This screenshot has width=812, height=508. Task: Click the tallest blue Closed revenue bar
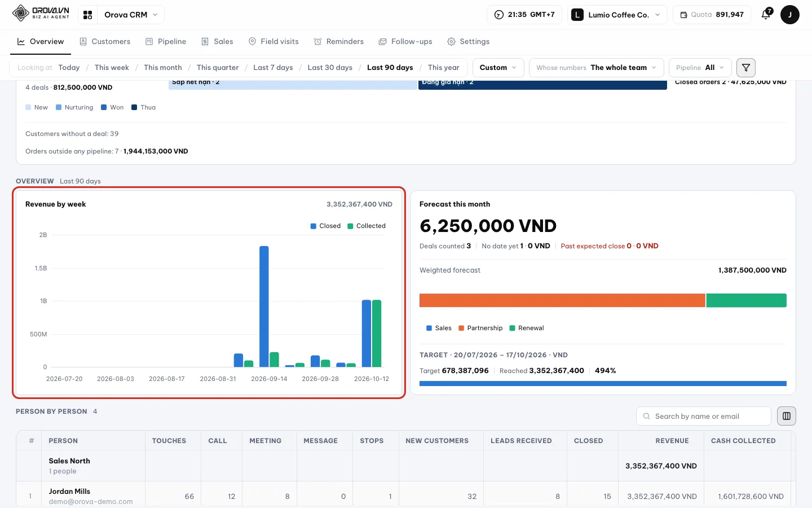coord(264,306)
